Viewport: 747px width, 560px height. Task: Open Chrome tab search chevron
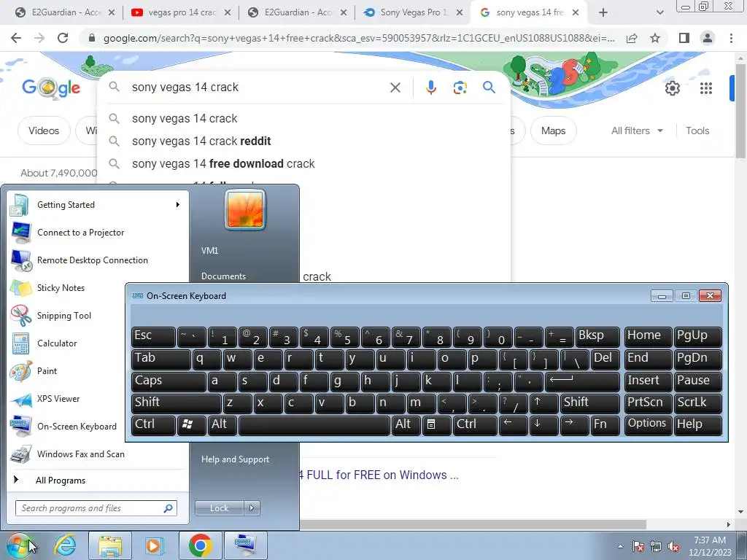[x=659, y=12]
